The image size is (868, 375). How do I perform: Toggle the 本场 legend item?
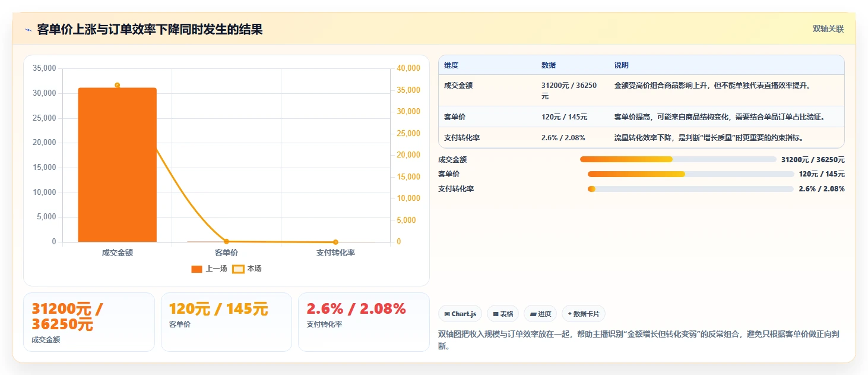pos(247,269)
